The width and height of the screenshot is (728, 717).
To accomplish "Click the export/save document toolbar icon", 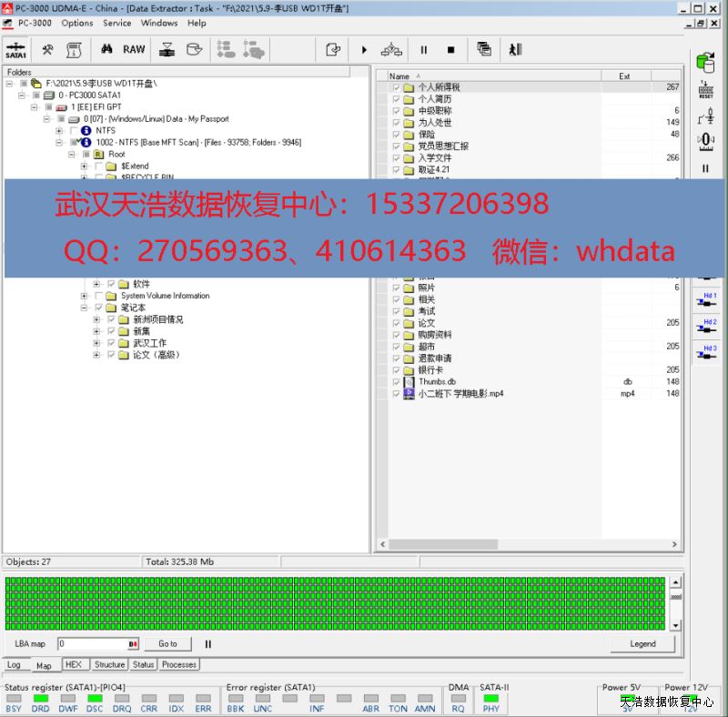I will coord(333,49).
